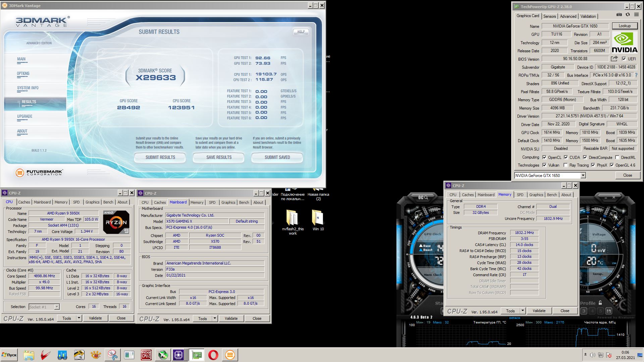
Task: Toggle the UEFI checkbox in GPU-Z
Action: tap(624, 59)
